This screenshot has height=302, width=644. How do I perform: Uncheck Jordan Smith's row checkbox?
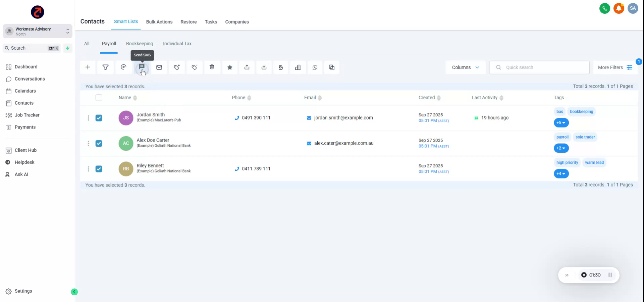click(99, 118)
